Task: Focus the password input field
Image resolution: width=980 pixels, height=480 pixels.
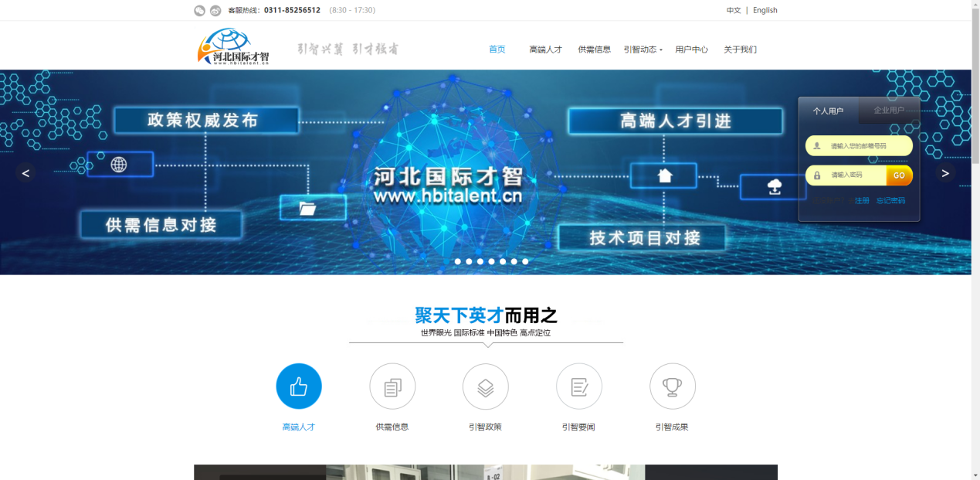Action: pyautogui.click(x=846, y=175)
